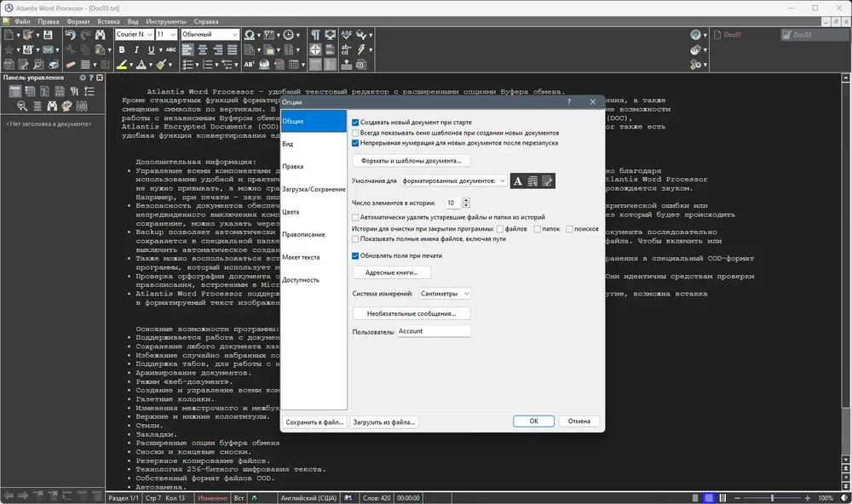
Task: Click the Italic formatting icon
Action: 136,49
